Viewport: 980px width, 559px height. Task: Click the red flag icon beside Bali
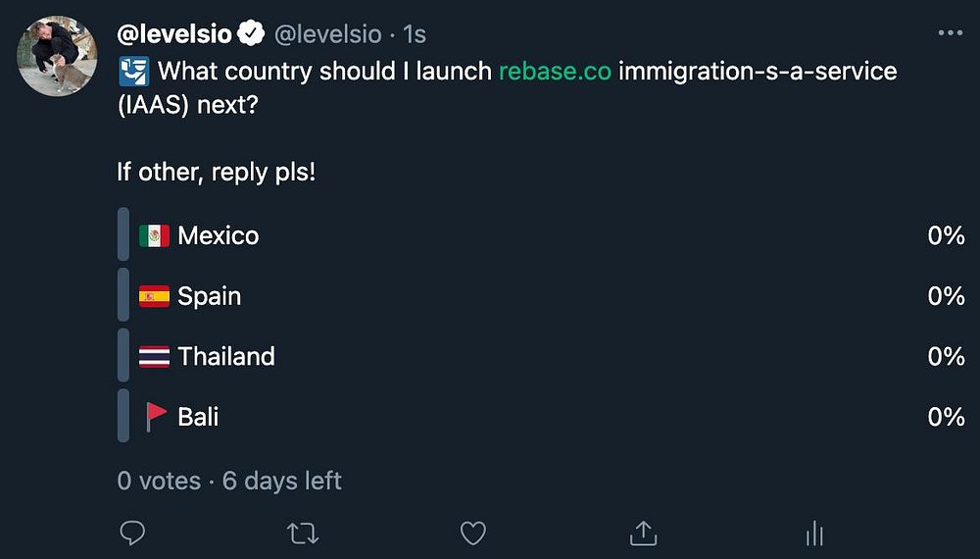156,417
